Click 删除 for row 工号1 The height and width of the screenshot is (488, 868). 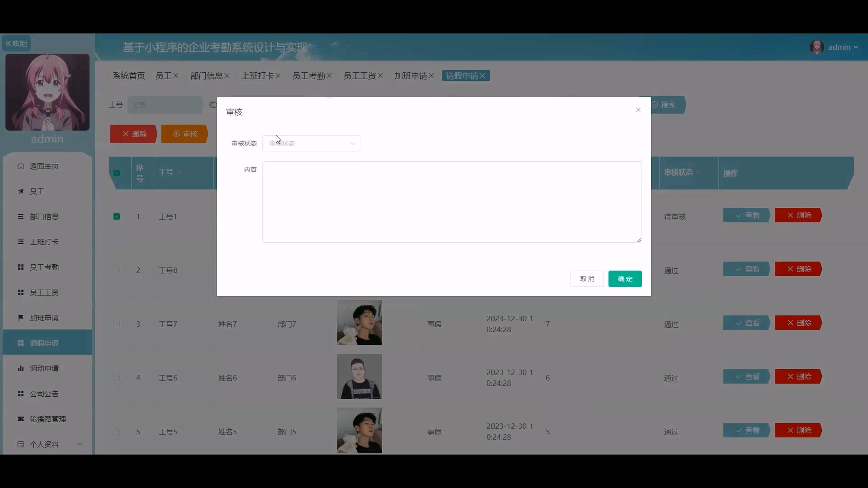(x=798, y=215)
